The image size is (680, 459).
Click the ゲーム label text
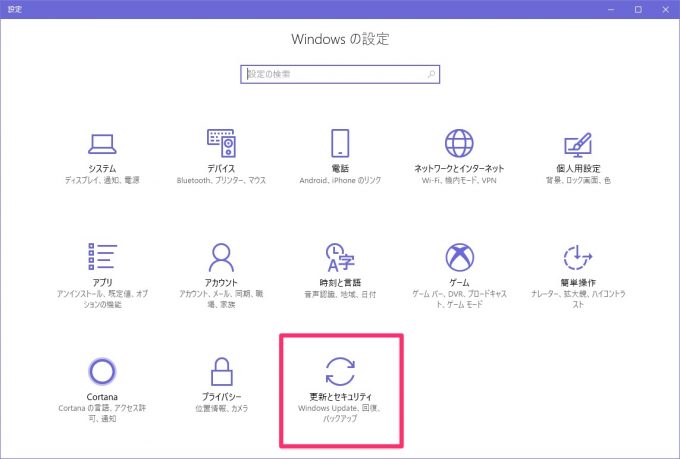(459, 282)
